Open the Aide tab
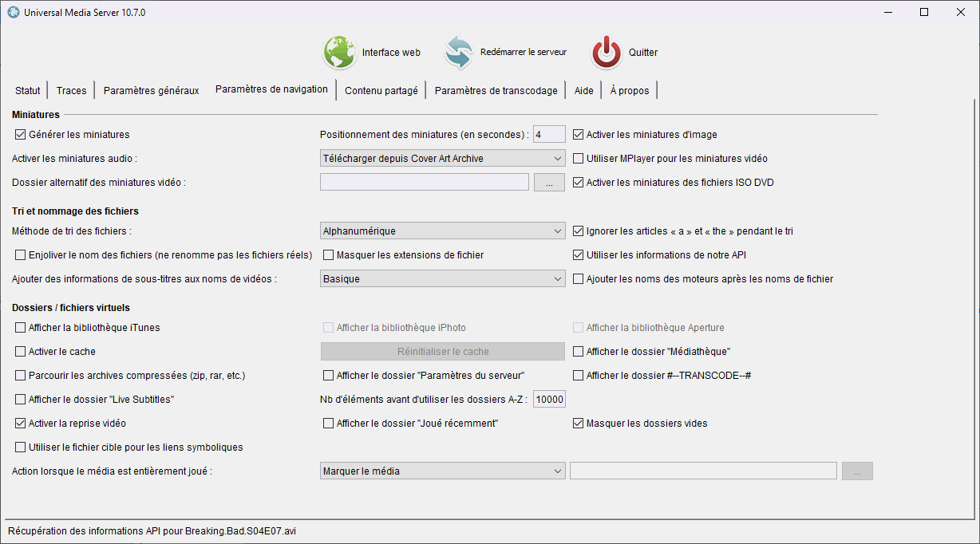 click(584, 90)
